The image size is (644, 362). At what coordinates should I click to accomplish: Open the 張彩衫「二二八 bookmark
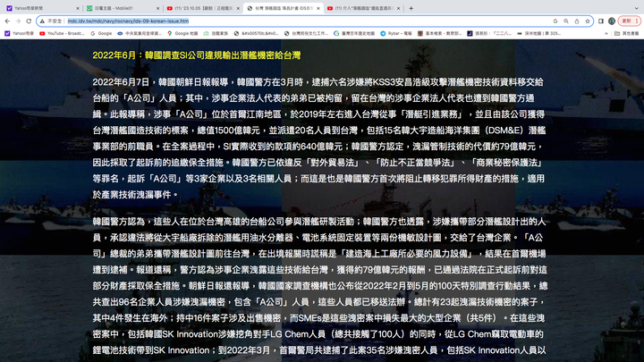489,33
